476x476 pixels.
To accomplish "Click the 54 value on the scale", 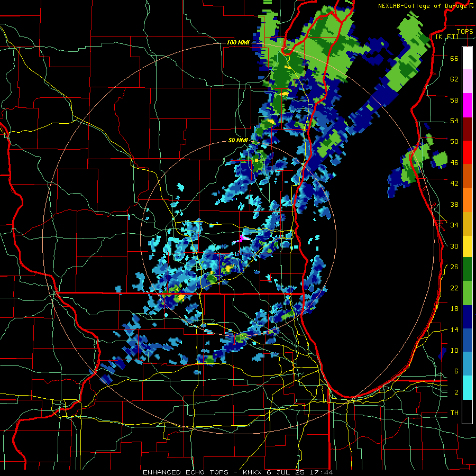I will [x=454, y=121].
